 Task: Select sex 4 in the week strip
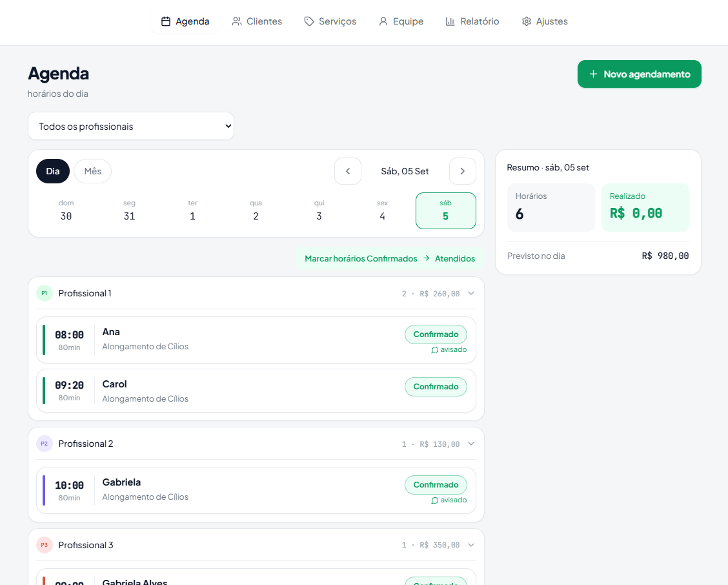tap(382, 210)
